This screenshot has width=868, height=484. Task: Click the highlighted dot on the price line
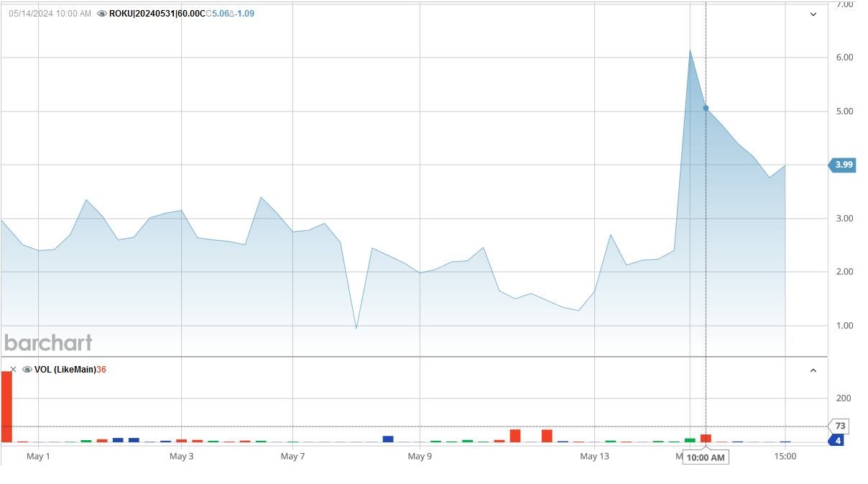705,108
